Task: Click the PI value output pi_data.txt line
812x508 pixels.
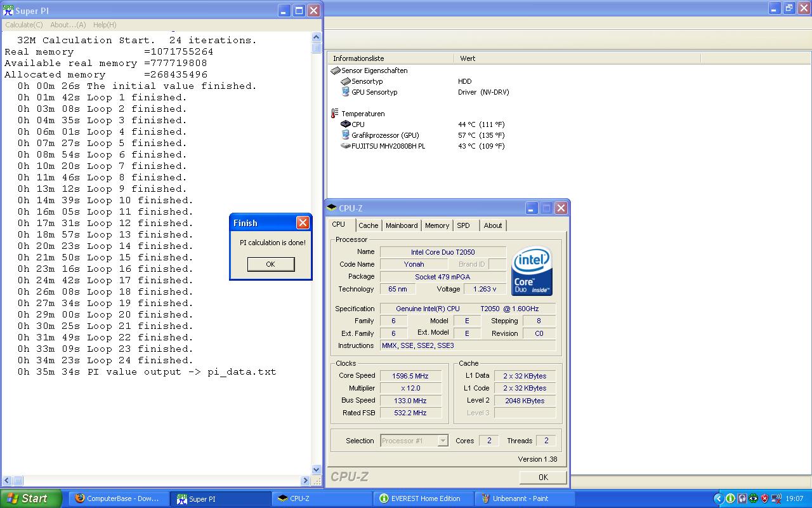Action: click(147, 371)
